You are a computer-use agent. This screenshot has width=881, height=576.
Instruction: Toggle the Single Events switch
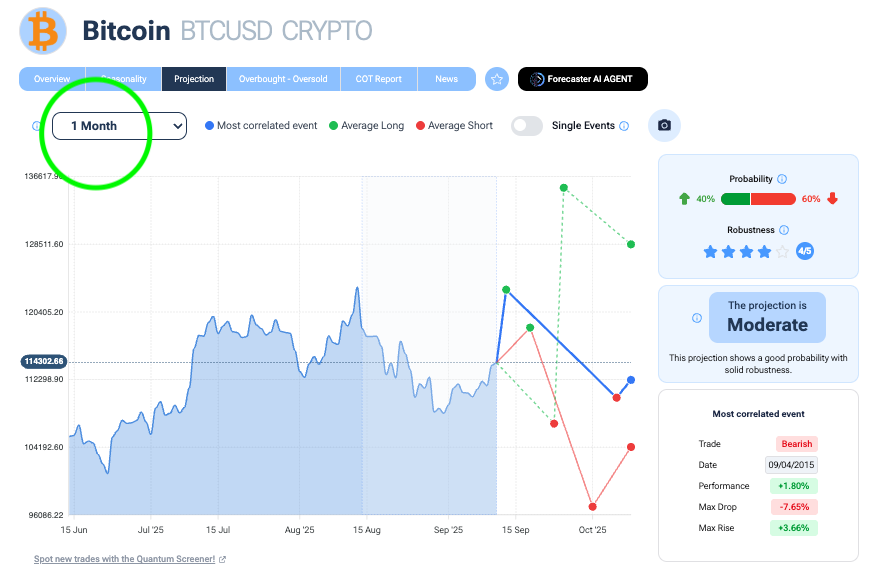(526, 126)
